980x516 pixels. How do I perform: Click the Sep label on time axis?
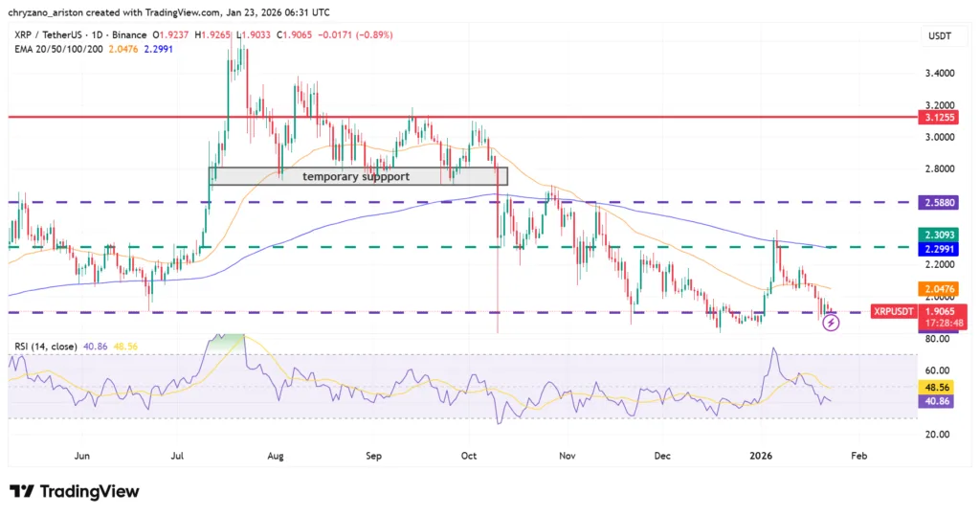[373, 456]
